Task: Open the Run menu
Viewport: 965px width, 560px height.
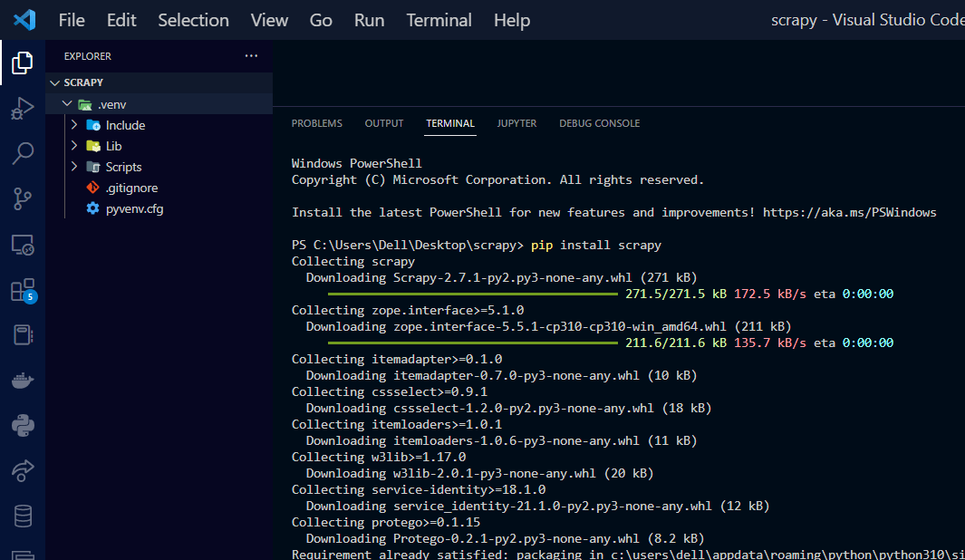Action: [370, 20]
